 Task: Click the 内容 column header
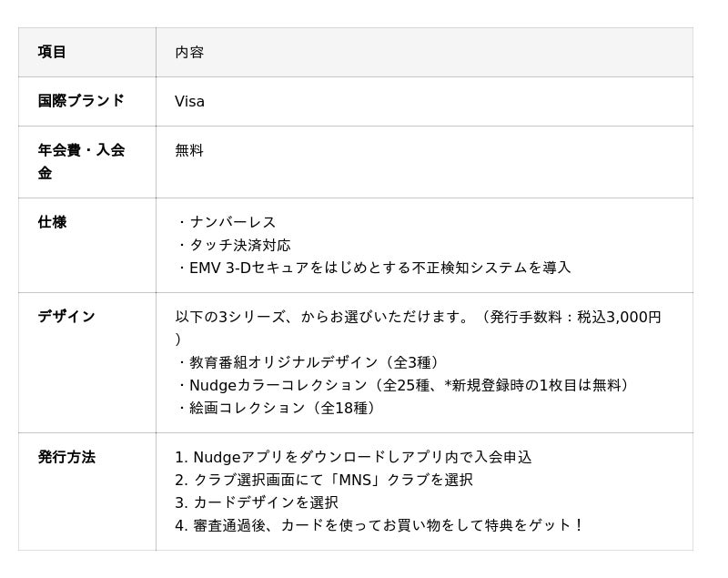coord(189,52)
